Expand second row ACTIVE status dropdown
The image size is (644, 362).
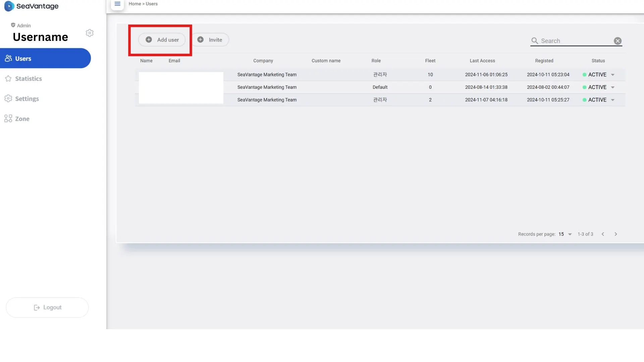coord(613,87)
